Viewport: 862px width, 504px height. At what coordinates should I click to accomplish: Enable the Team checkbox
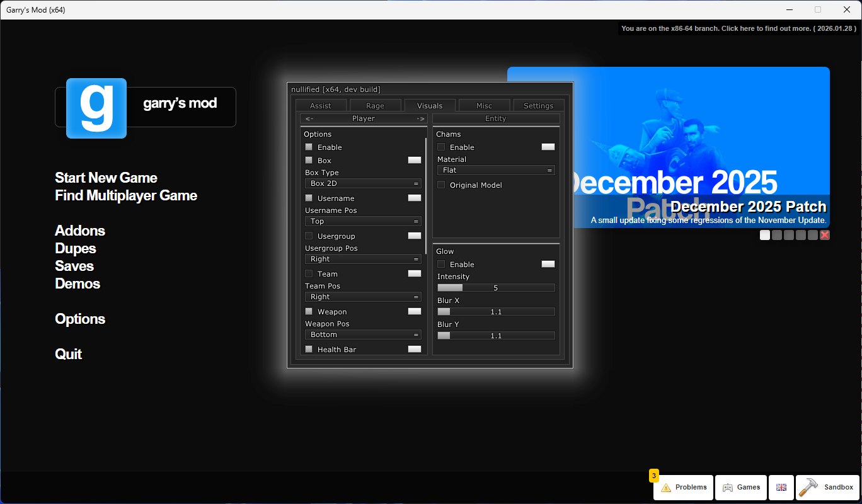[x=309, y=273]
